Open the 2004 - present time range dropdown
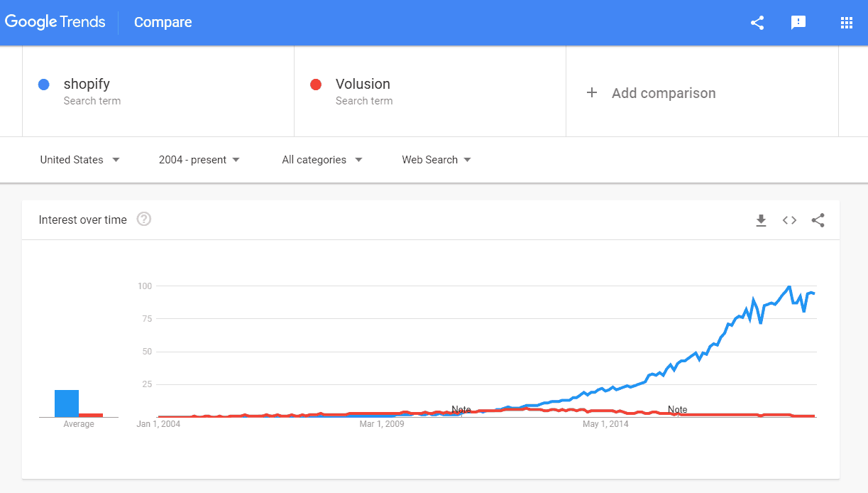Viewport: 868px width, 493px height. click(199, 160)
